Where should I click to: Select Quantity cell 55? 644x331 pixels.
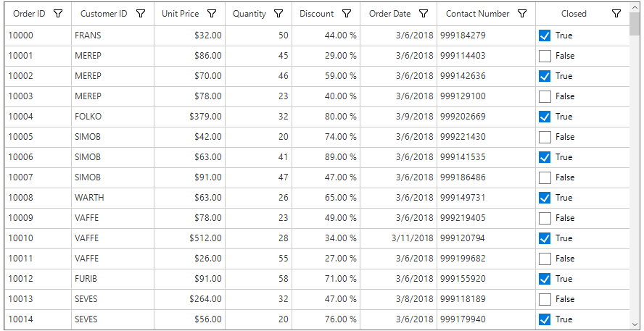click(x=259, y=259)
